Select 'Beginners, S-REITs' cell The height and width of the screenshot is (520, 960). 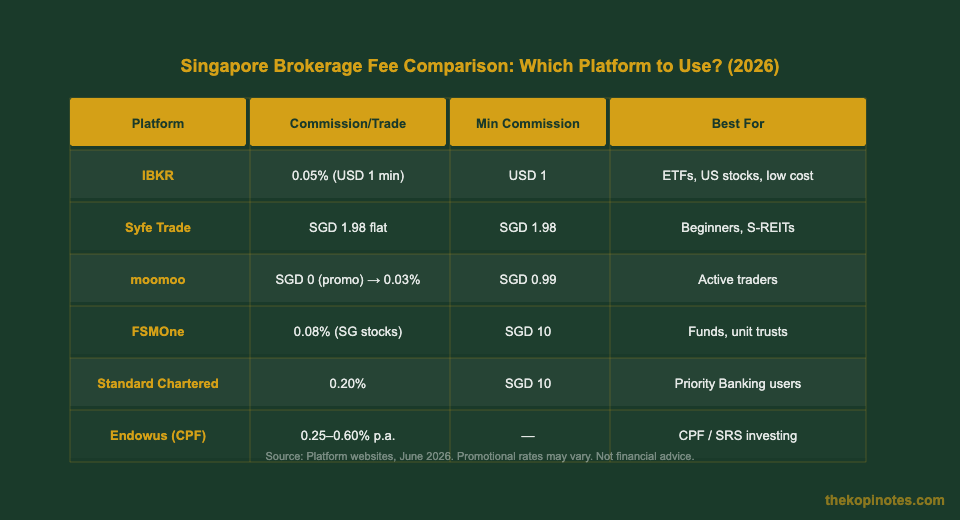tap(738, 228)
